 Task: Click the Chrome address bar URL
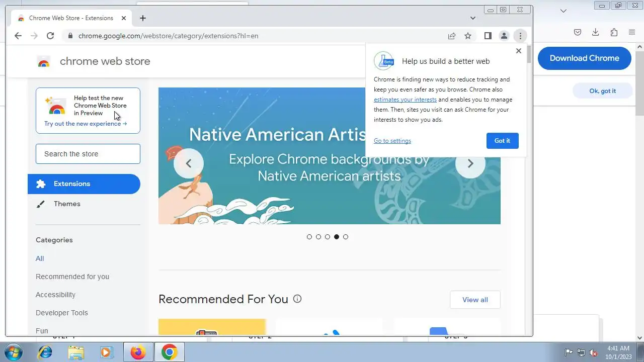coord(169,36)
